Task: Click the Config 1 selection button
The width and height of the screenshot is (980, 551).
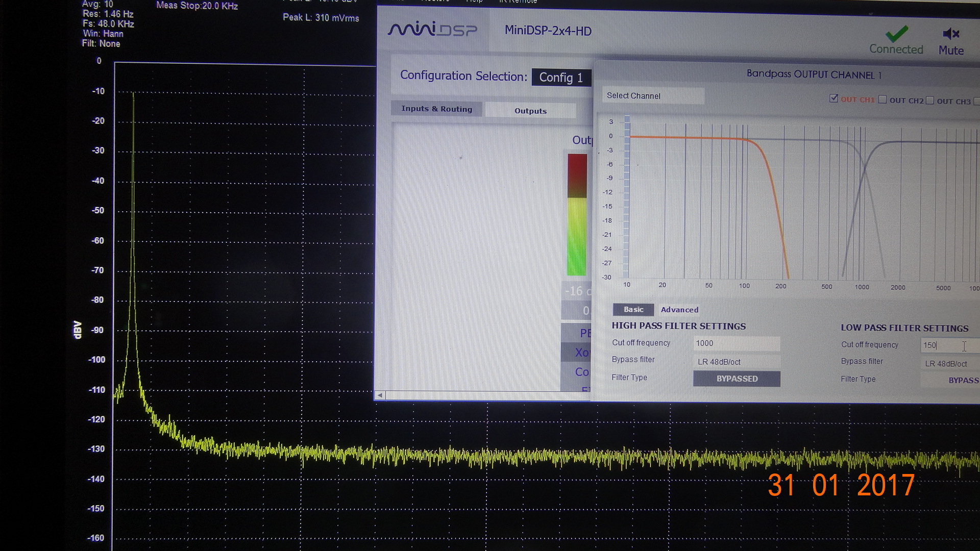Action: click(x=561, y=78)
